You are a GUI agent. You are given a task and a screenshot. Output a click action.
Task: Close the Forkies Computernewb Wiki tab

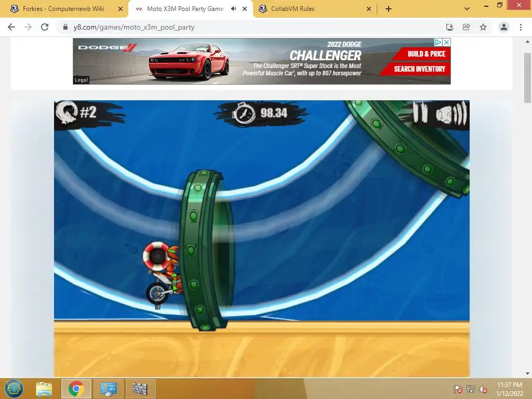[121, 9]
